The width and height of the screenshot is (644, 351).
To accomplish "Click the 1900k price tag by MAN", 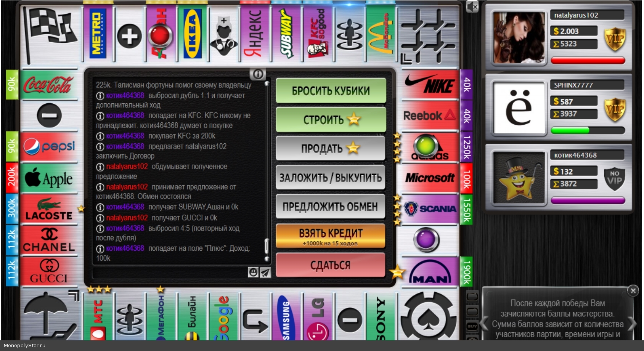I will [466, 271].
